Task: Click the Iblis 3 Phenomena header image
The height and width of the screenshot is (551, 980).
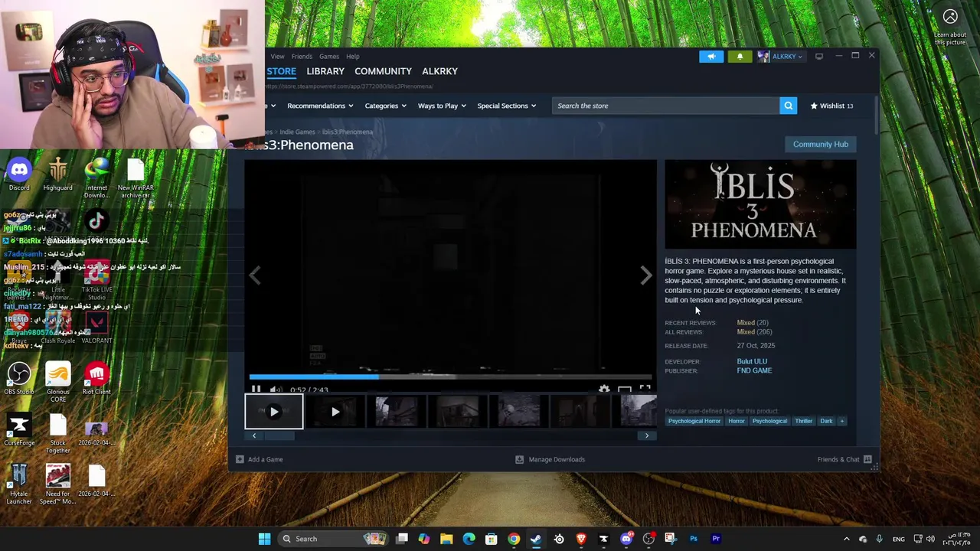Action: 760,204
